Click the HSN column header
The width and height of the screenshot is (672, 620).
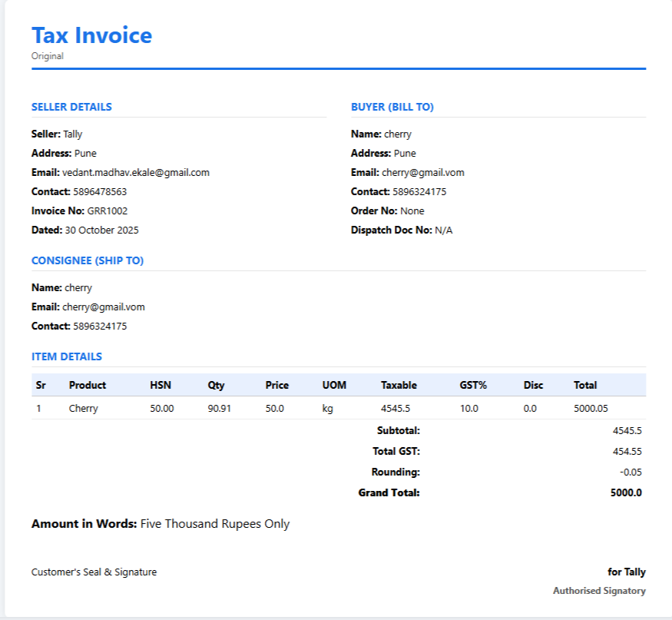pos(161,386)
